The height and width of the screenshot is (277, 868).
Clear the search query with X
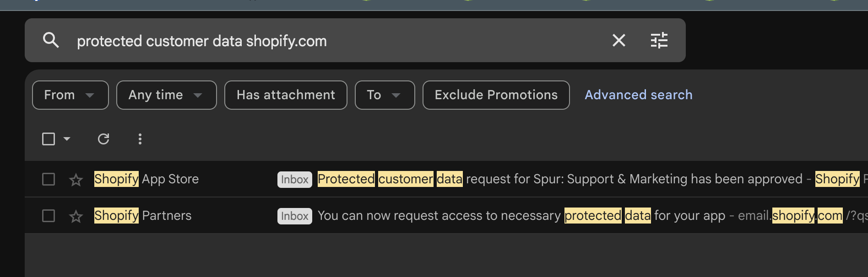[618, 40]
